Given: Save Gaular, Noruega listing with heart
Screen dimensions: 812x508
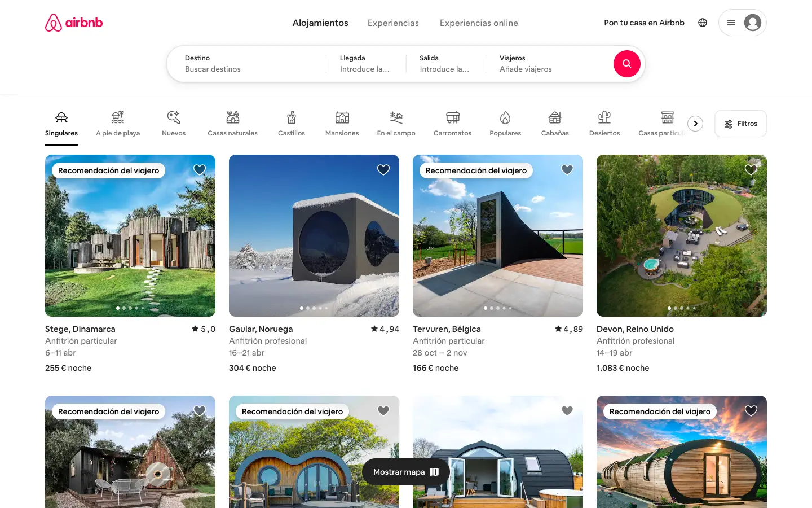Looking at the screenshot, I should click(383, 169).
